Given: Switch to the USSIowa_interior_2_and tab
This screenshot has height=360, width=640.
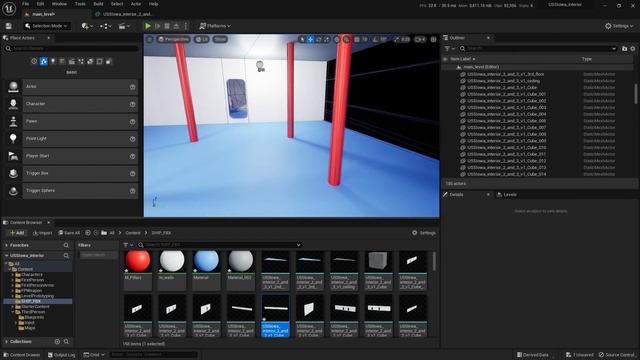Looking at the screenshot, I should [x=127, y=14].
